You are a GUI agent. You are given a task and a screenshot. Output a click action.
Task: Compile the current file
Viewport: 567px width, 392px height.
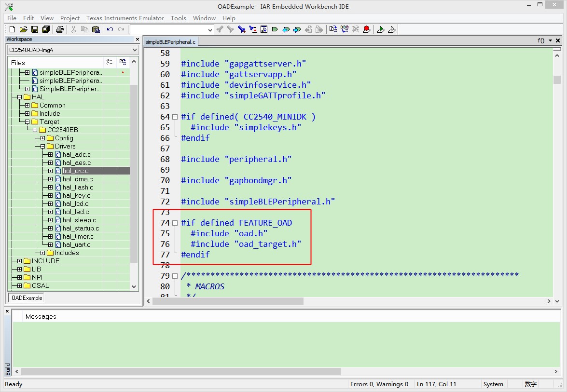333,29
